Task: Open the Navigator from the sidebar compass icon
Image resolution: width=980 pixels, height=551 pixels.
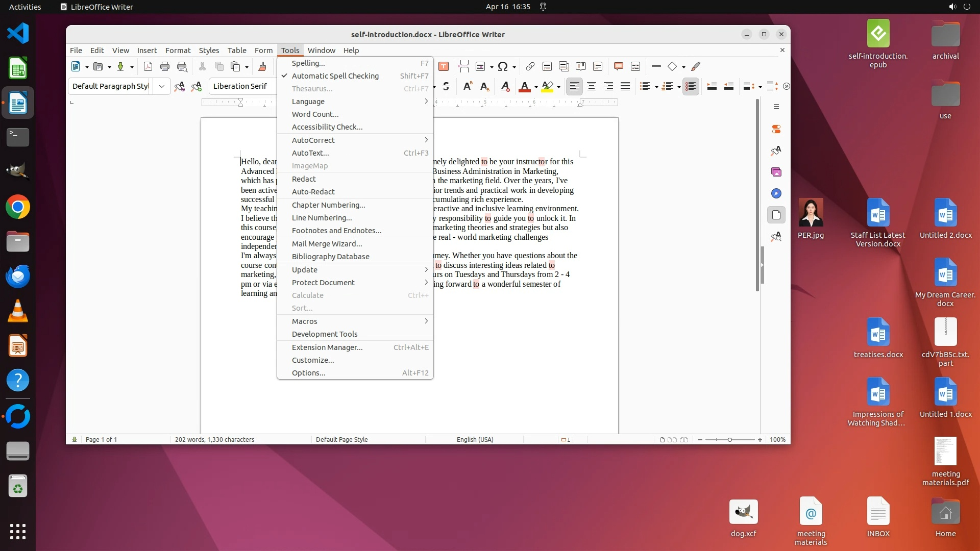Action: 776,193
